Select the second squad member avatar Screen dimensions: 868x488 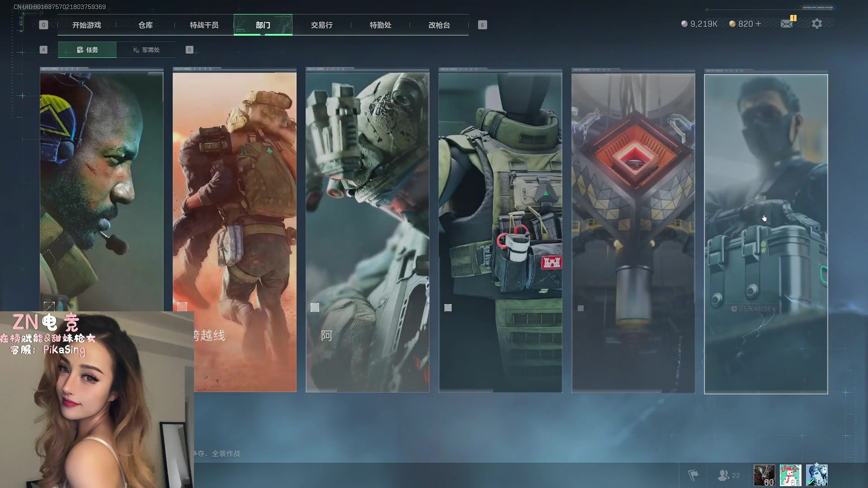point(791,475)
